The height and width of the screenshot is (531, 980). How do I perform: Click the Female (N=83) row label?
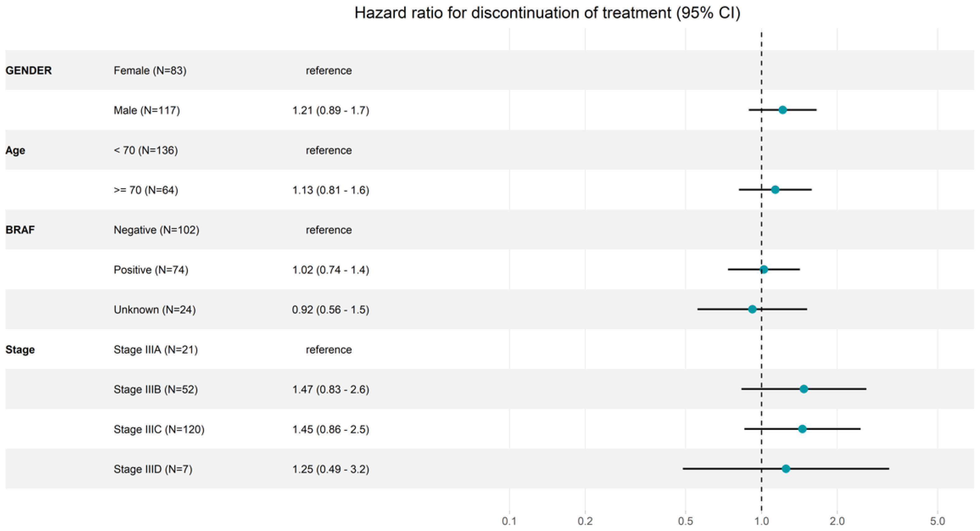click(x=150, y=70)
